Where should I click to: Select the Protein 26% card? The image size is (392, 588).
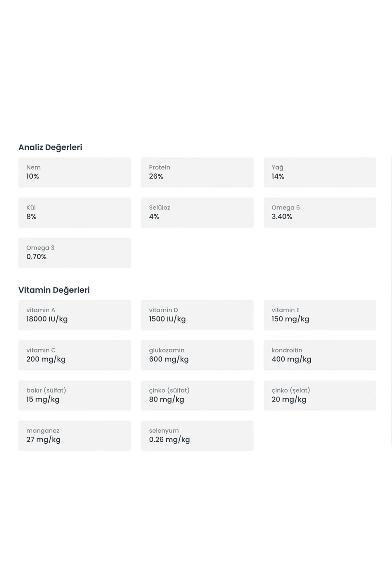click(x=197, y=172)
